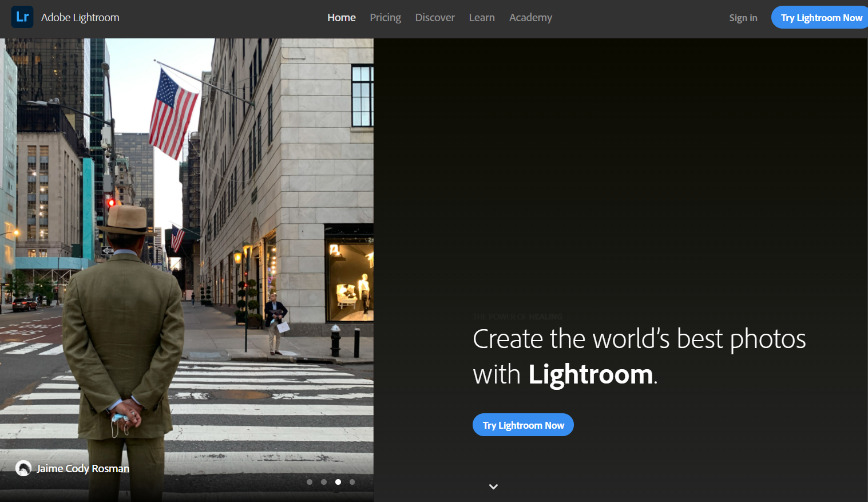Select the second carousel dot
The image size is (868, 502).
(x=324, y=482)
